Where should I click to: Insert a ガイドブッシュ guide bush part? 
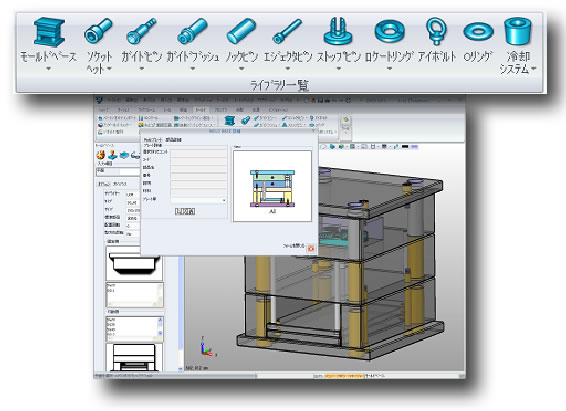tap(192, 31)
